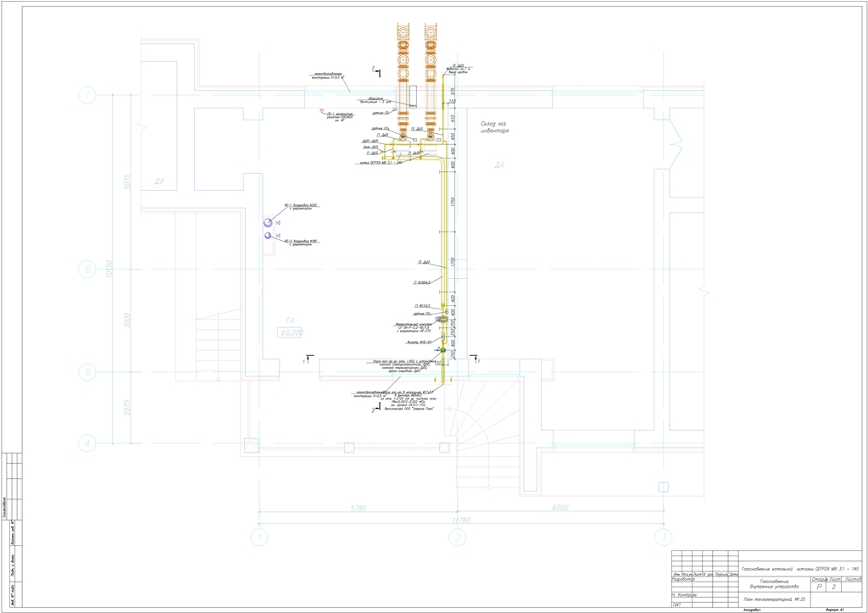868x613 pixels.
Task: Select the right orange flue pipe
Action: point(432,68)
